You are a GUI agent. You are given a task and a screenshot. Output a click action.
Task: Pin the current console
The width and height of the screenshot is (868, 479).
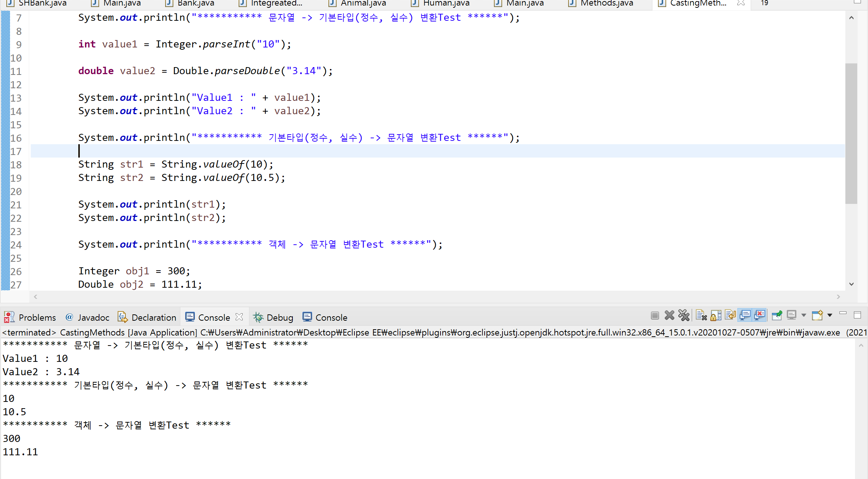coord(777,316)
